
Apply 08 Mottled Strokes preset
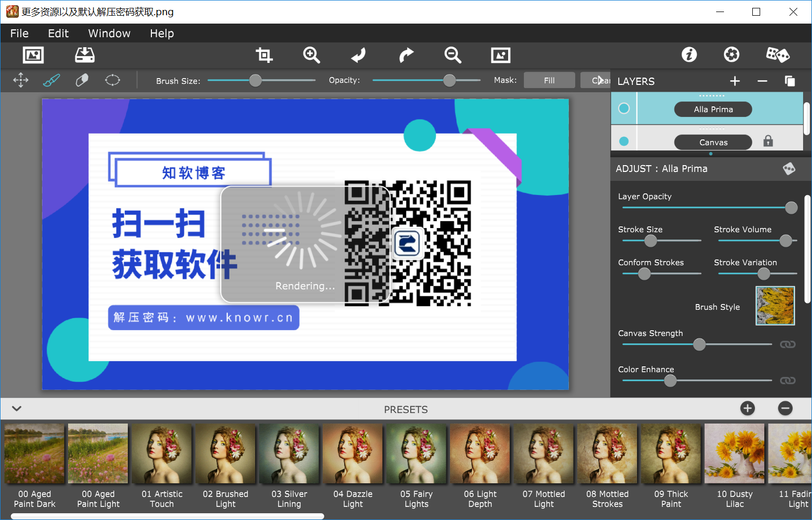[x=607, y=453]
